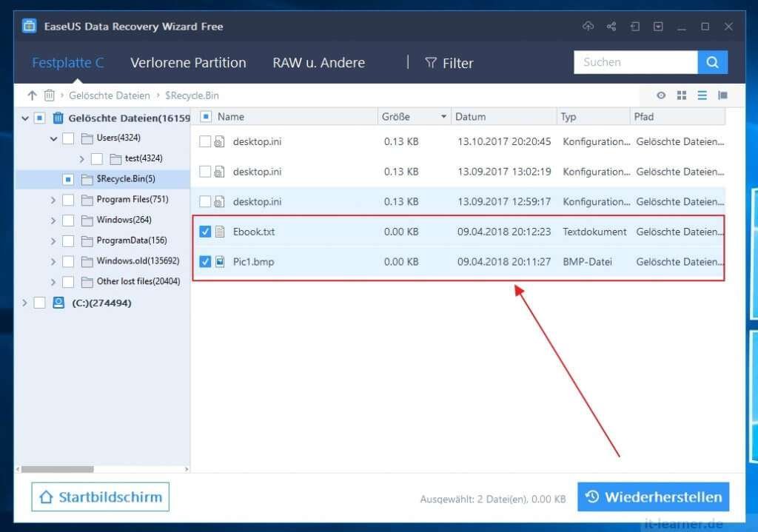Click the detail pane view icon

point(723,95)
